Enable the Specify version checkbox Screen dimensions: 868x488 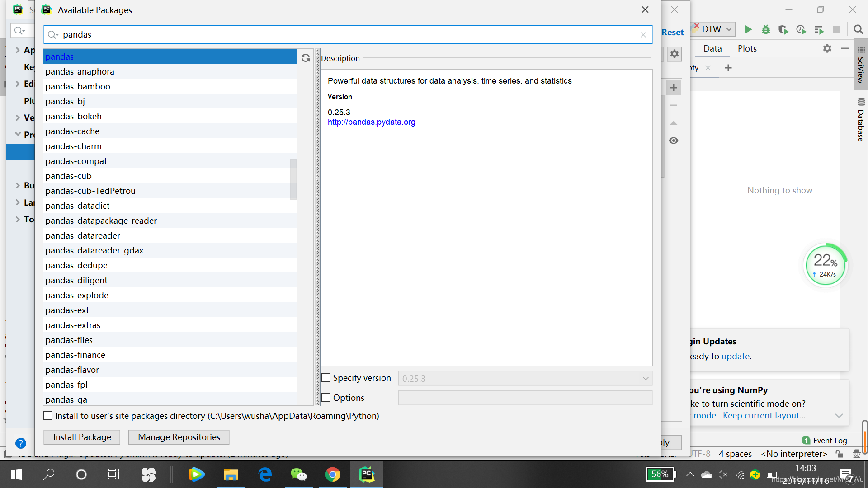pyautogui.click(x=326, y=378)
